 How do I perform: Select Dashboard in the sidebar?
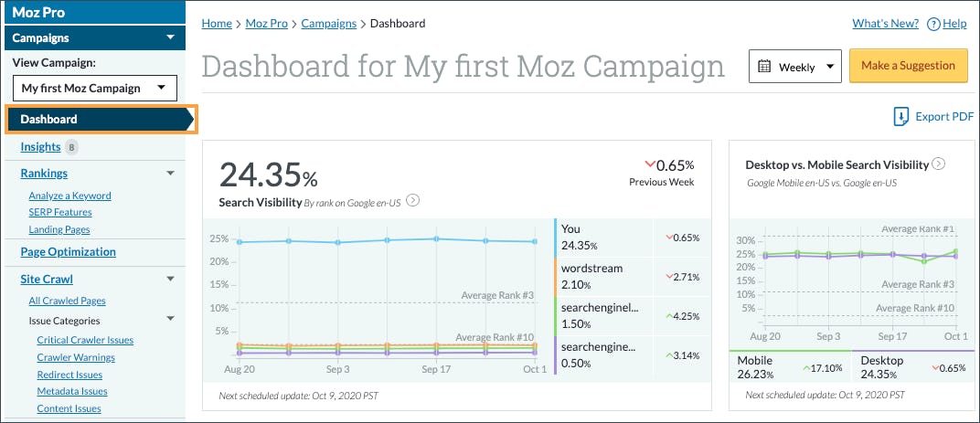[x=99, y=119]
